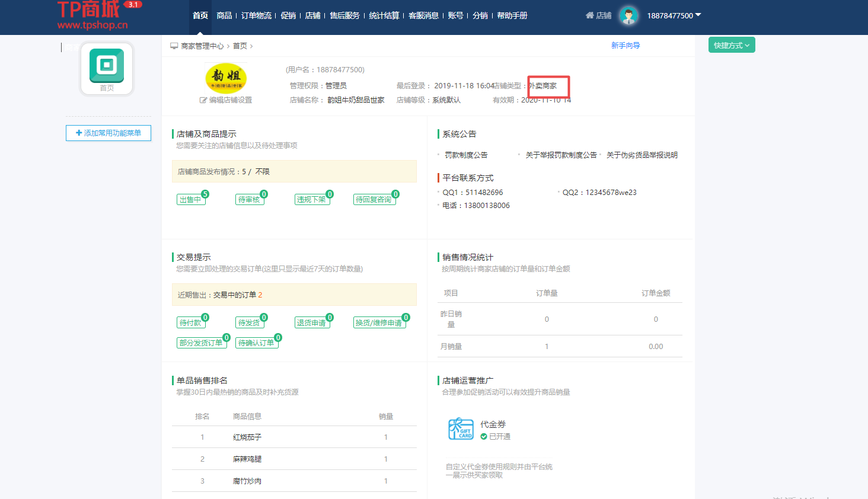Viewport: 868px width, 499px height.
Task: Open the 退货申请 tag
Action: point(311,323)
